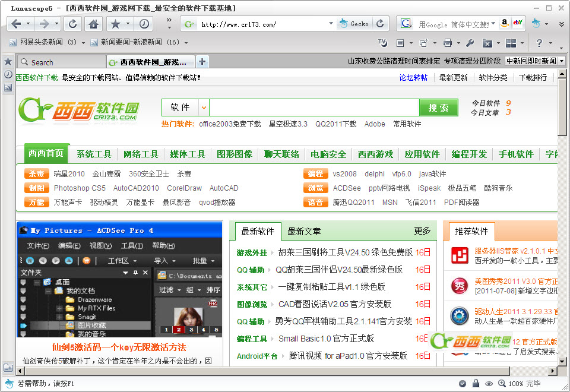Viewport: 570px width, 392px height.
Task: Click the tile windows layout icon
Action: pos(511,43)
